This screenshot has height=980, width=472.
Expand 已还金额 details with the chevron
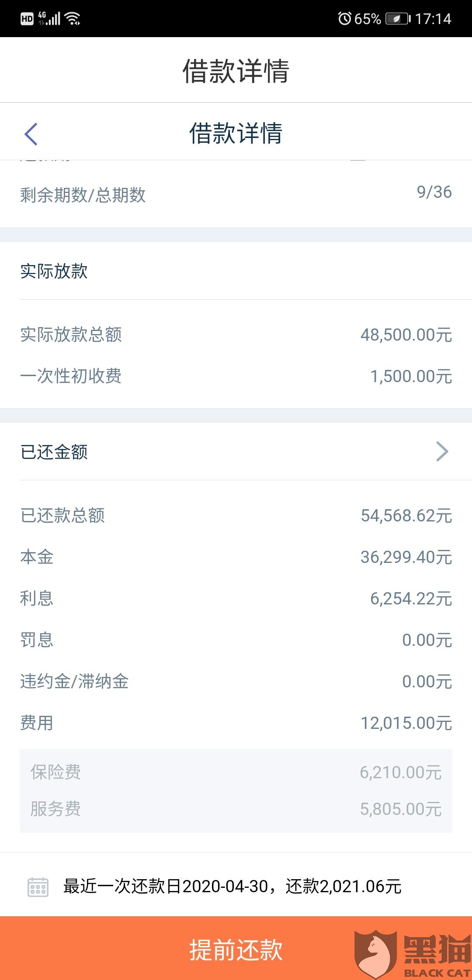442,452
